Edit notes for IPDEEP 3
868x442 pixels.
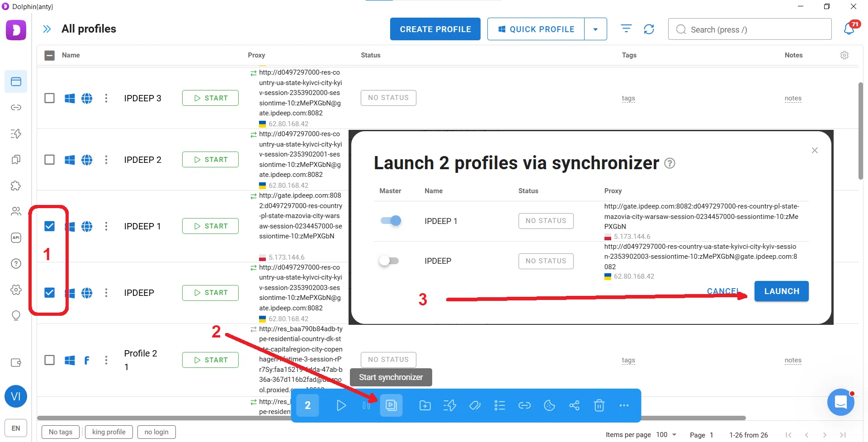pyautogui.click(x=793, y=98)
